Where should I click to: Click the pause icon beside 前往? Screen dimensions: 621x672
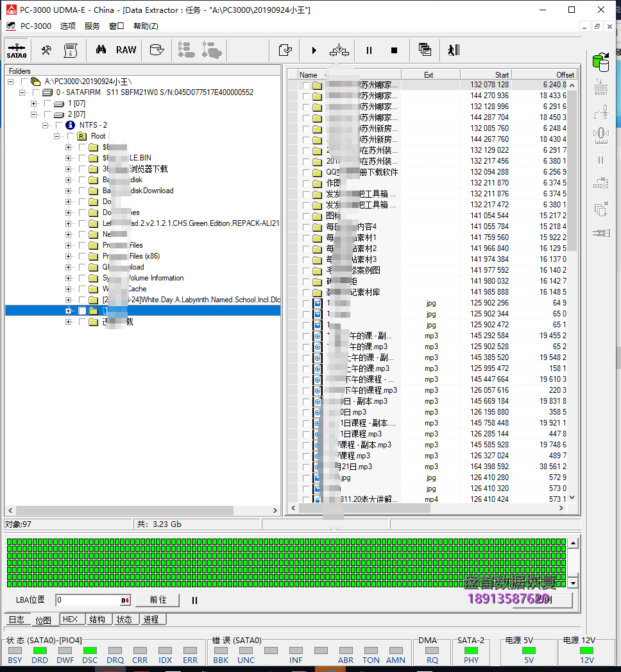click(x=194, y=600)
